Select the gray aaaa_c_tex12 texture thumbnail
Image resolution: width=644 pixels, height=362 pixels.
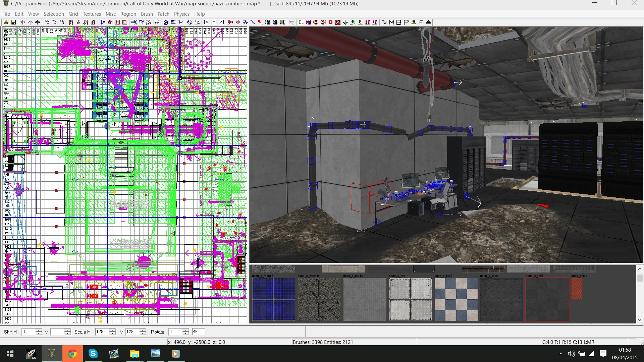click(x=365, y=299)
